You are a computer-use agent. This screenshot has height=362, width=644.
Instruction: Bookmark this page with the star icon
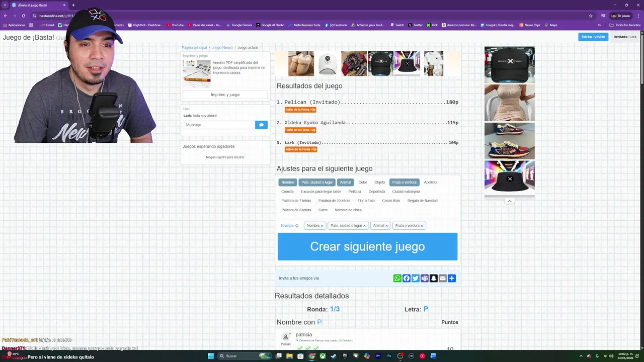[591, 16]
